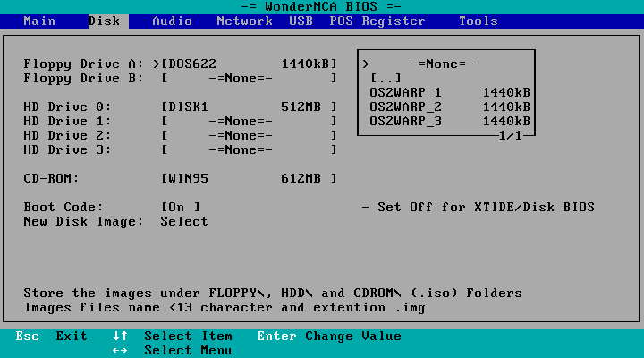Change Floppy Drive B value field
Image resolution: width=644 pixels, height=358 pixels.
point(250,78)
